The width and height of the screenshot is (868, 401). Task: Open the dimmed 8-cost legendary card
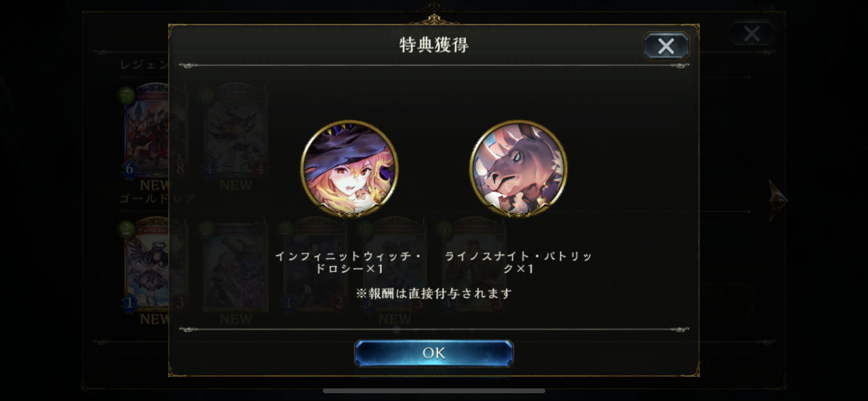pyautogui.click(x=235, y=131)
